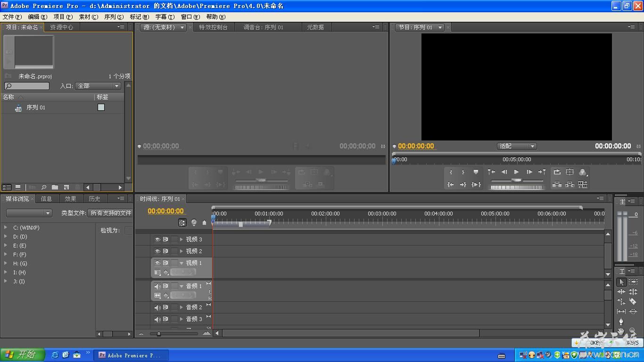The image size is (644, 362).
Task: Expand the 音频 2 track
Action: (x=182, y=307)
